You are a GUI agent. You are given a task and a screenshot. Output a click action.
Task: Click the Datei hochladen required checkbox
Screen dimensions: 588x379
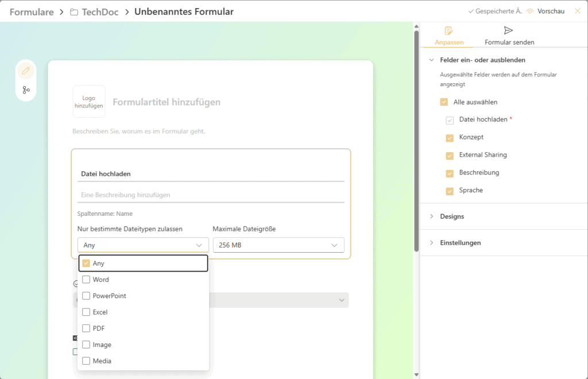[450, 120]
